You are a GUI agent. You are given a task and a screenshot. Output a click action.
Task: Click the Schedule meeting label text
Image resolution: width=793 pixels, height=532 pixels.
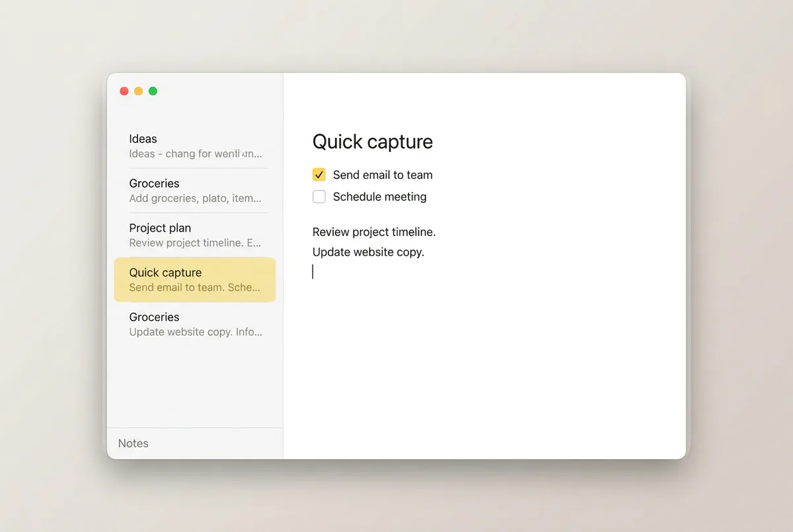(x=380, y=196)
